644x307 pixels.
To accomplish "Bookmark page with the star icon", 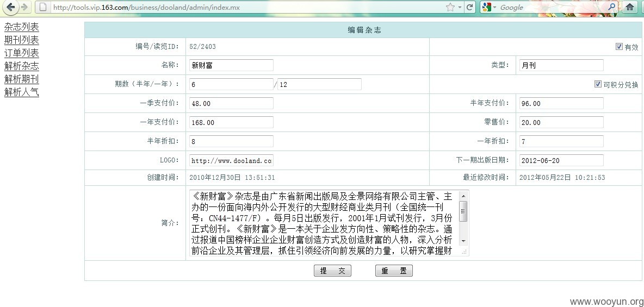I will tap(450, 7).
